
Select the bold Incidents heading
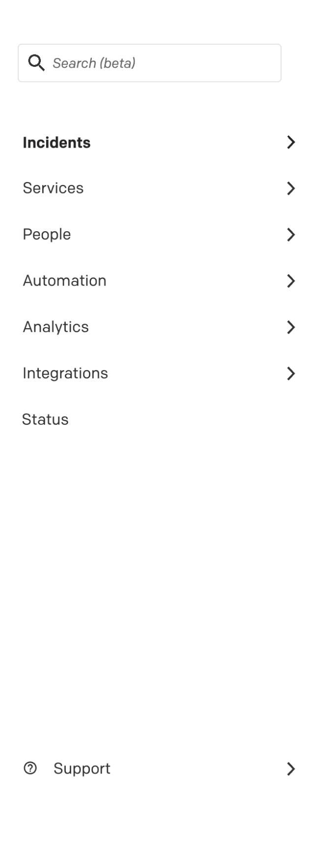point(57,143)
